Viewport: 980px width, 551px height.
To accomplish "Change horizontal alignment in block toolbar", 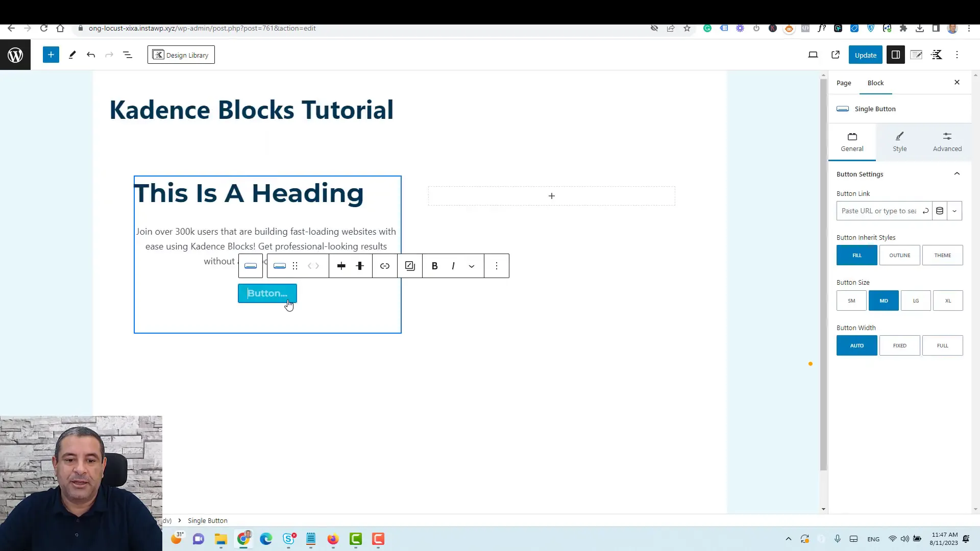I will (341, 266).
